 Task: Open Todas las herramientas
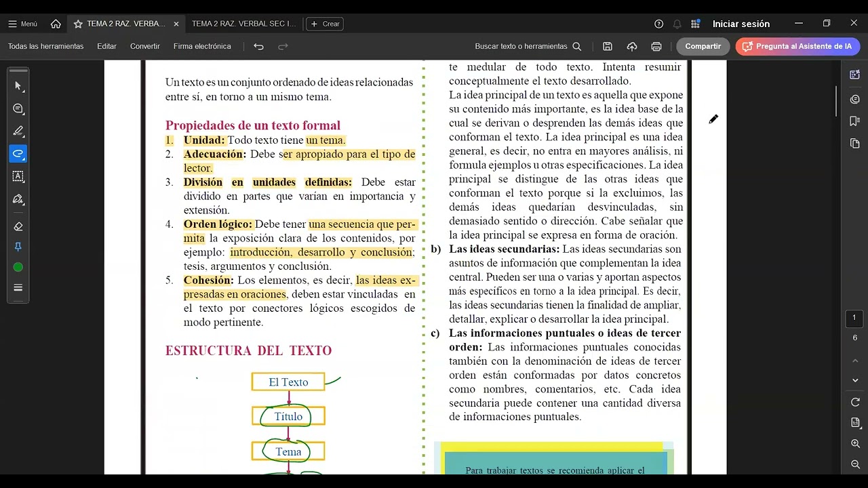tap(46, 46)
